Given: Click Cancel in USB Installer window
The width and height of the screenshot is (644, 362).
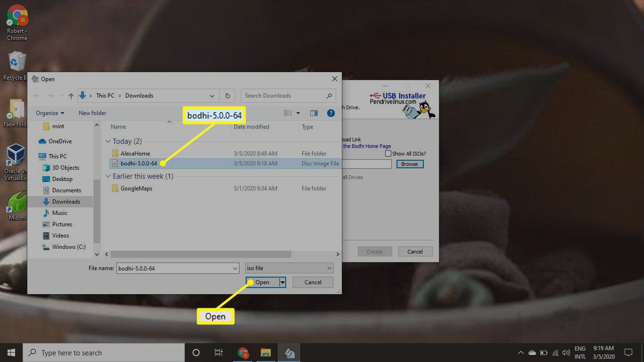Looking at the screenshot, I should [415, 252].
